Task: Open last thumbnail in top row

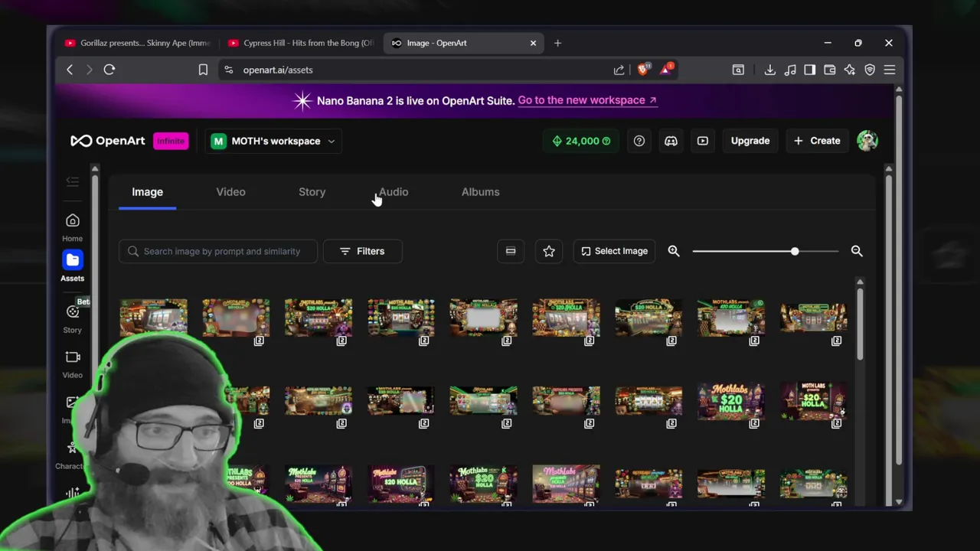Action: pos(814,318)
